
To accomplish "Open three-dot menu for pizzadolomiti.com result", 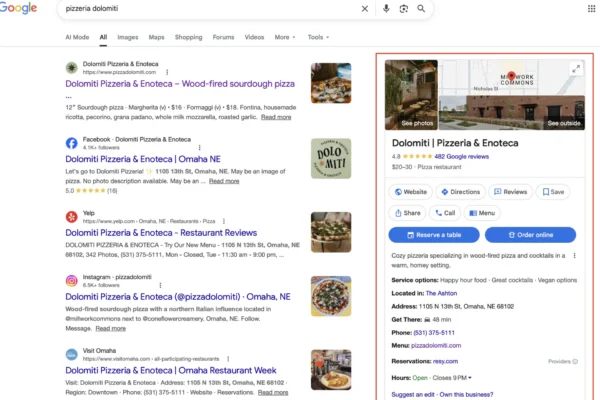I will coord(166,72).
